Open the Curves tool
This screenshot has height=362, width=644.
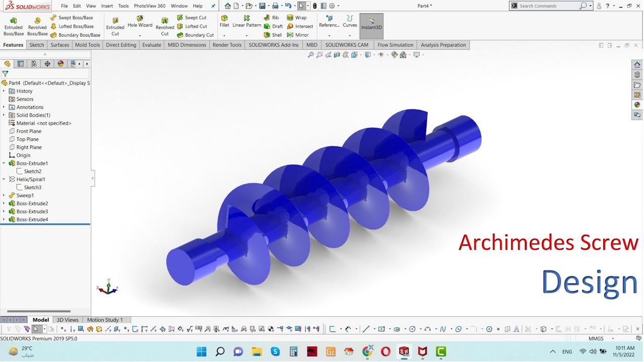point(350,21)
